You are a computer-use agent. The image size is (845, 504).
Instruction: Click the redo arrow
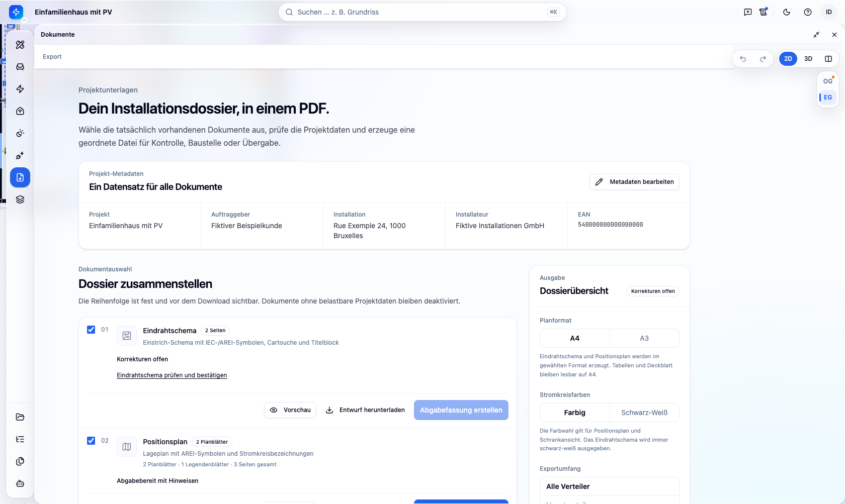point(763,59)
